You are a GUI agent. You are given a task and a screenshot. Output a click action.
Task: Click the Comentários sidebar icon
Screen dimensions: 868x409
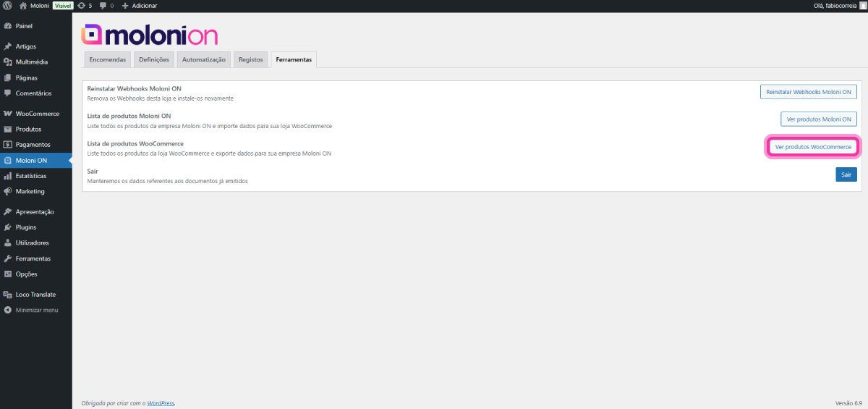[x=8, y=93]
